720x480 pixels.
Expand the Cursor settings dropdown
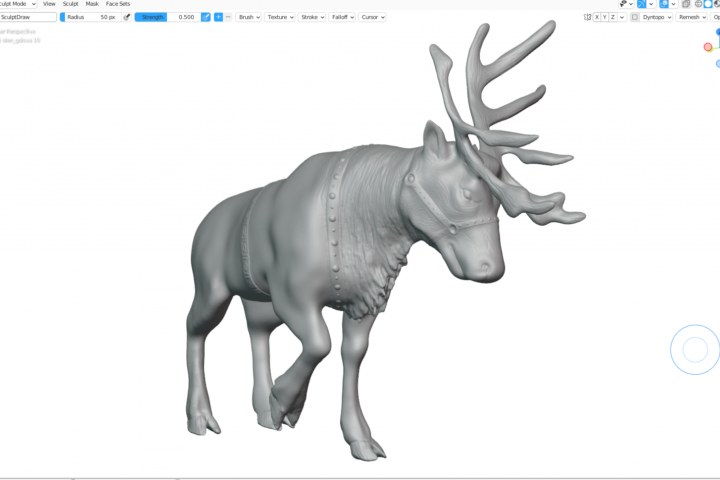(372, 17)
